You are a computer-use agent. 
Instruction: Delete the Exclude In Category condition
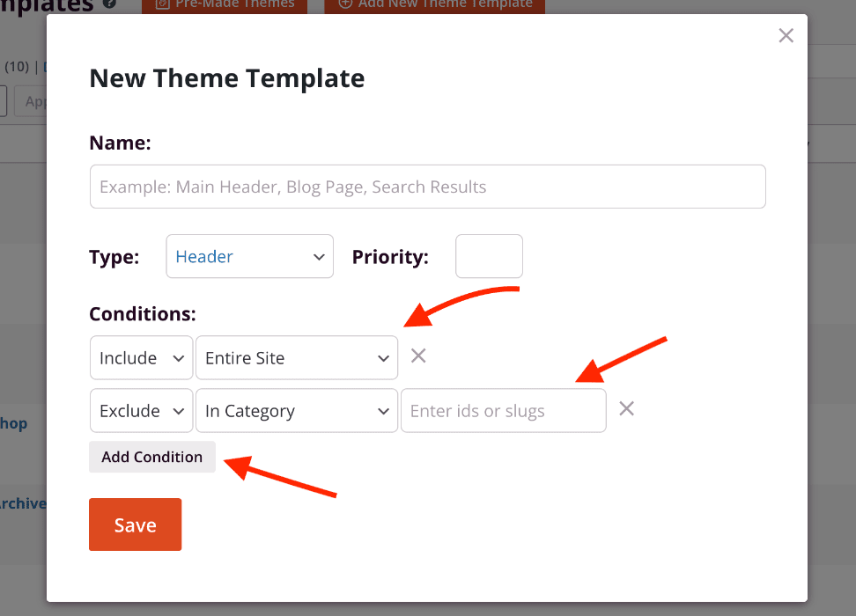click(x=626, y=408)
